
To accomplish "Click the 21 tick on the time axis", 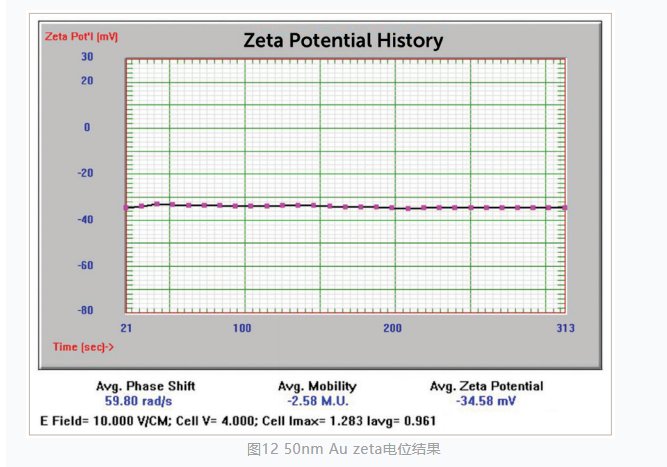I will [126, 328].
